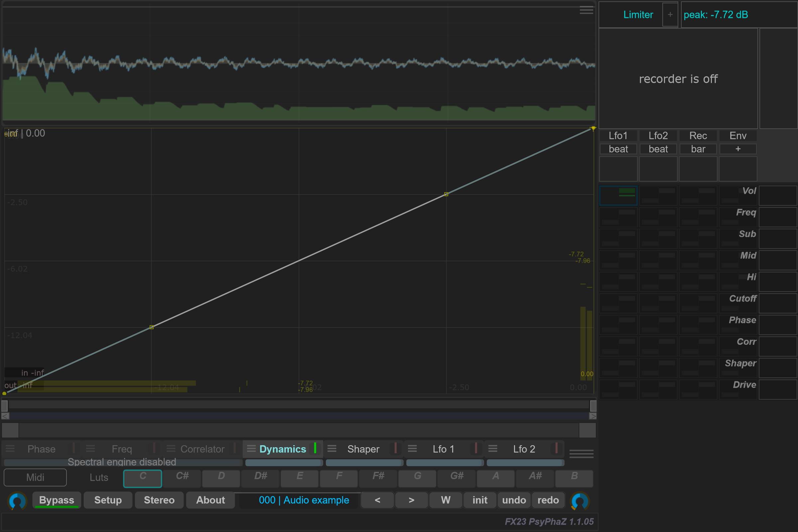Click the plus button under Env
Image resolution: width=798 pixels, height=532 pixels.
click(x=738, y=149)
